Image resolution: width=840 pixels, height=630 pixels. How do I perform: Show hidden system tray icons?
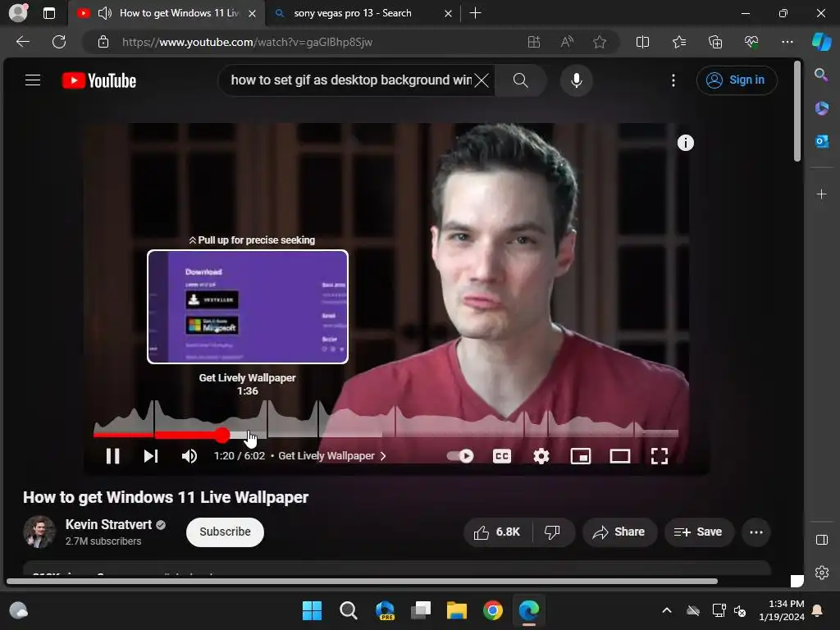(666, 610)
